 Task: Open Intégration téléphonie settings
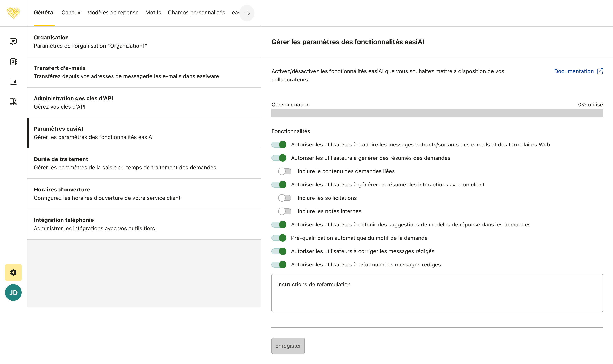144,224
